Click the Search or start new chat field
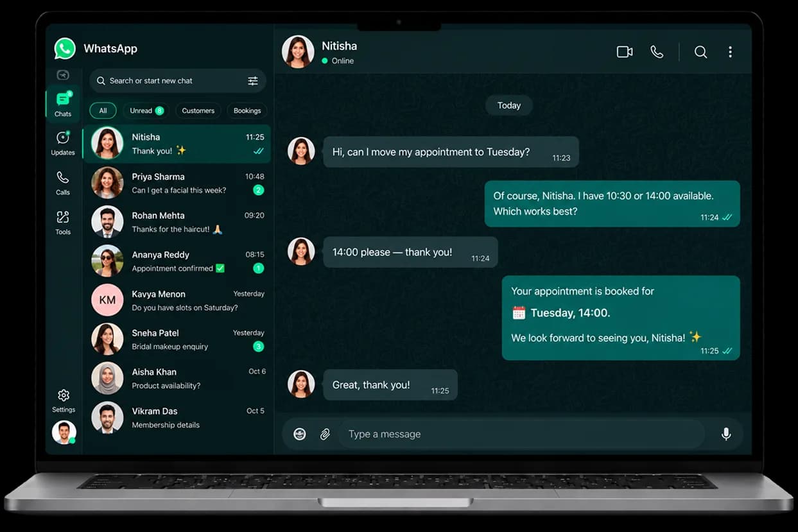The width and height of the screenshot is (798, 532). (178, 81)
